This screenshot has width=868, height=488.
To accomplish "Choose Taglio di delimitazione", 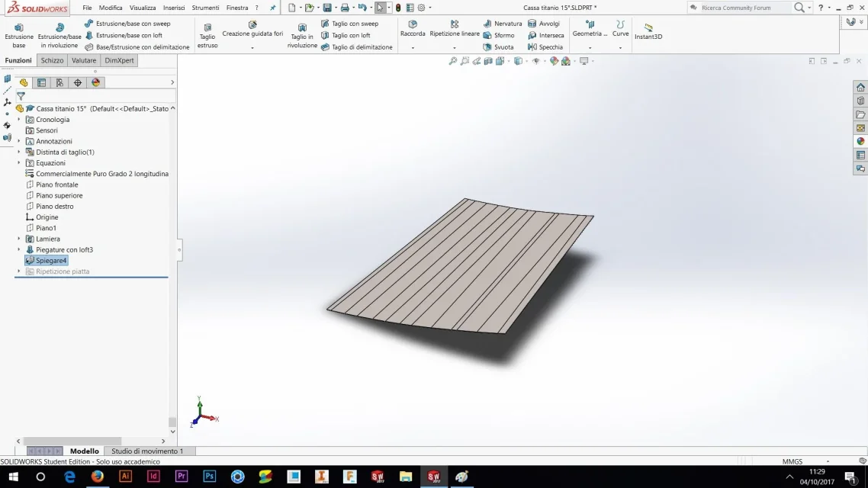I will pos(356,47).
